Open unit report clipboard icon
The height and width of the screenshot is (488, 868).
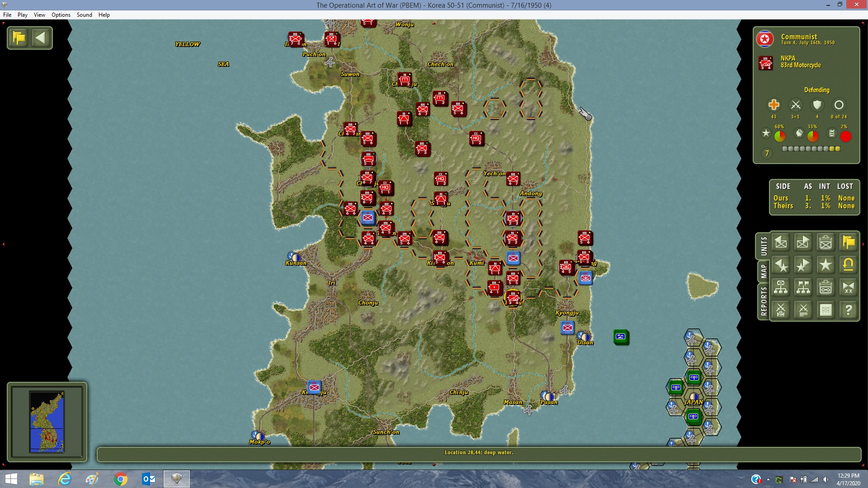[826, 243]
